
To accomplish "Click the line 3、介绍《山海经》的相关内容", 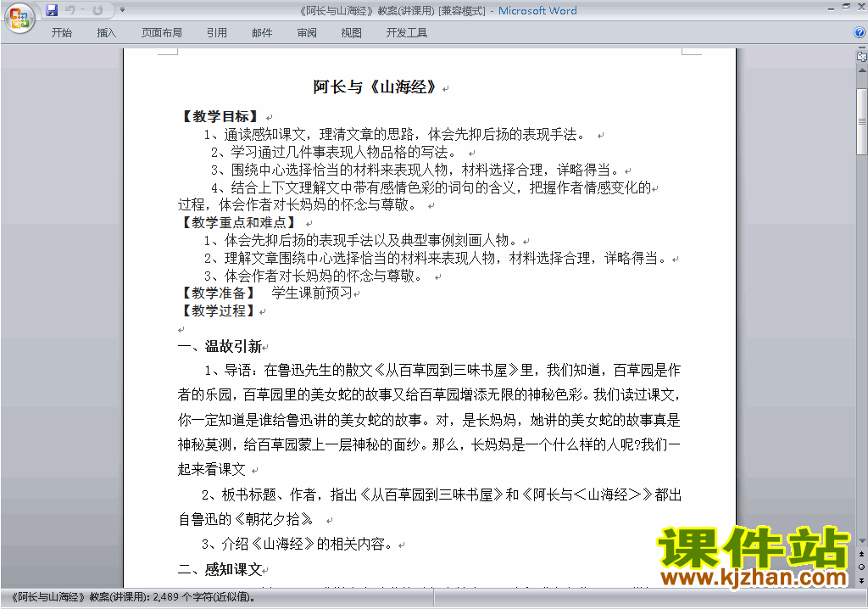I will click(x=298, y=545).
